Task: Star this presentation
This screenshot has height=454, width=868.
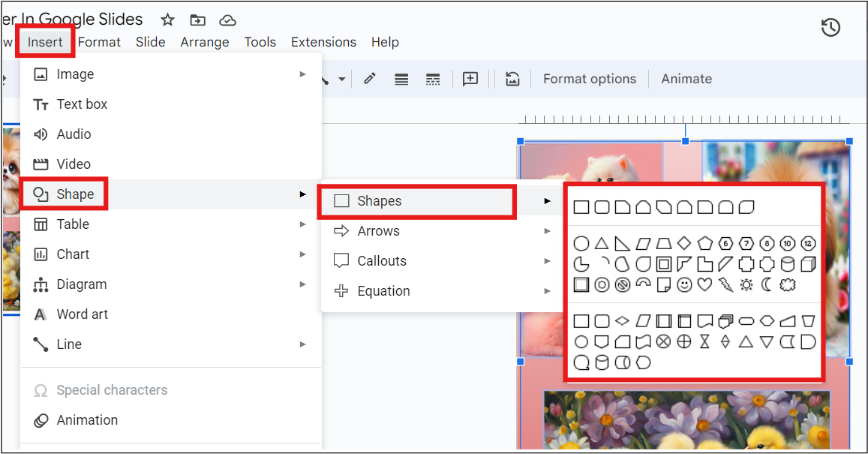Action: coord(167,20)
